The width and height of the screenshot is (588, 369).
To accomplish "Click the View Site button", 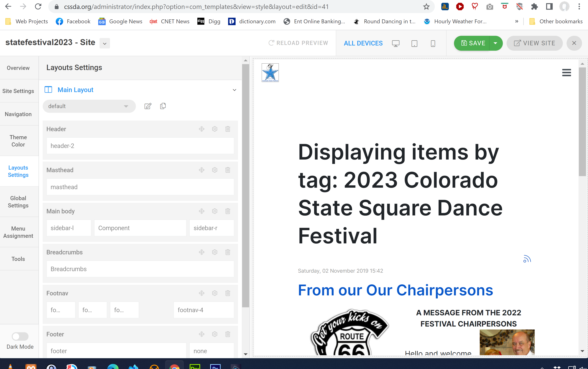I will 535,43.
